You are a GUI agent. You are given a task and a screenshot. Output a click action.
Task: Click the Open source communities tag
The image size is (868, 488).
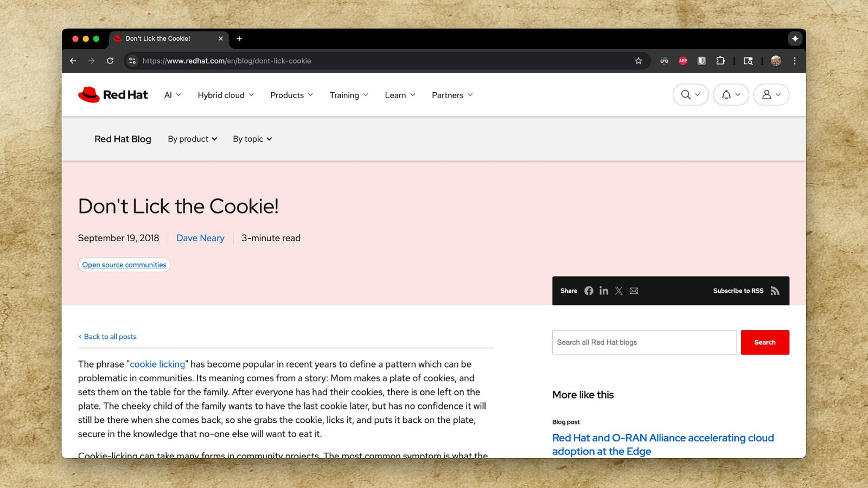tap(124, 265)
